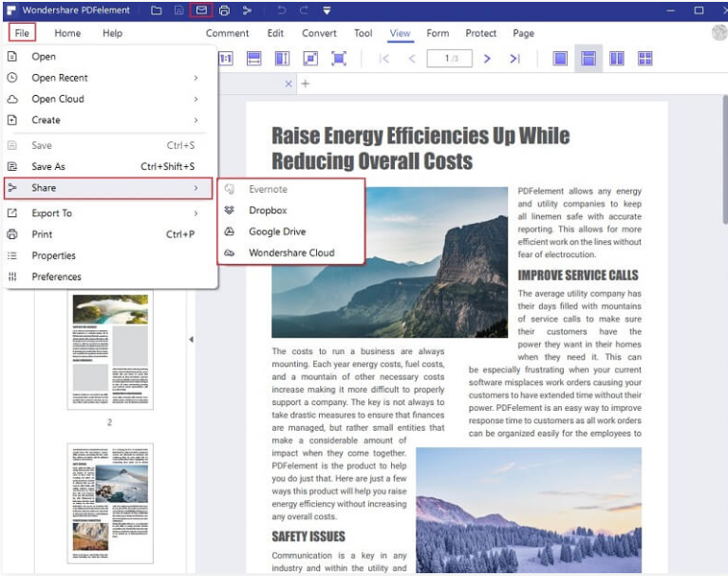This screenshot has width=728, height=576.
Task: Click the share icon in title bar
Action: click(247, 10)
